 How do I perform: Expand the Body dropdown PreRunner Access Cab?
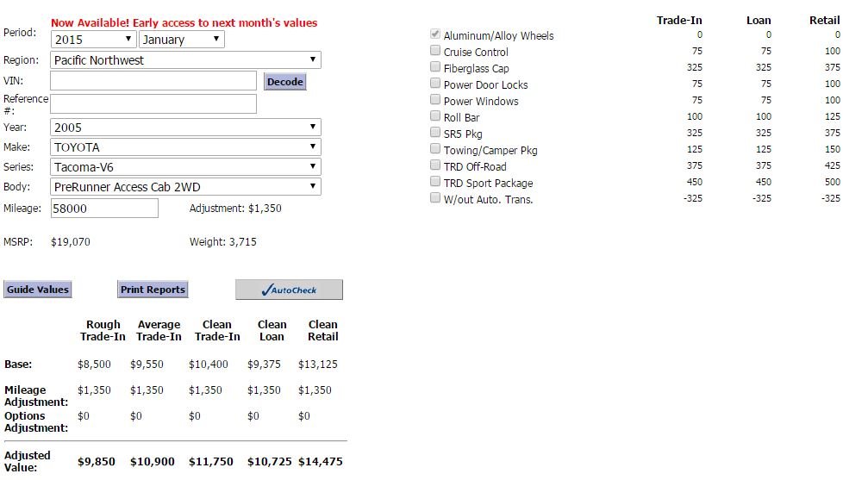[x=185, y=187]
